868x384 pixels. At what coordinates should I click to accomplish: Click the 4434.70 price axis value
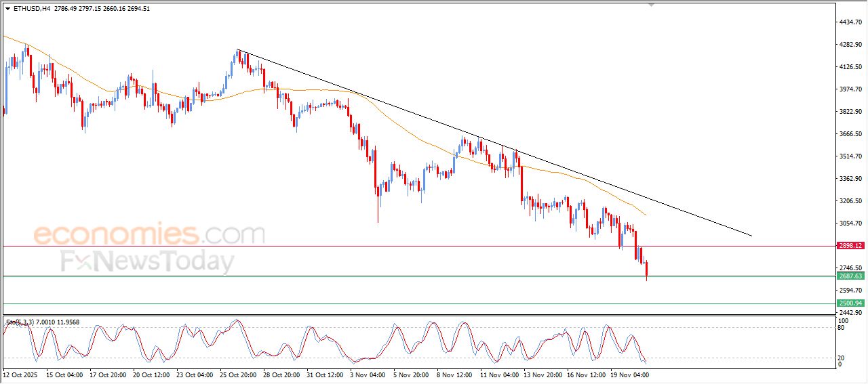tap(850, 22)
